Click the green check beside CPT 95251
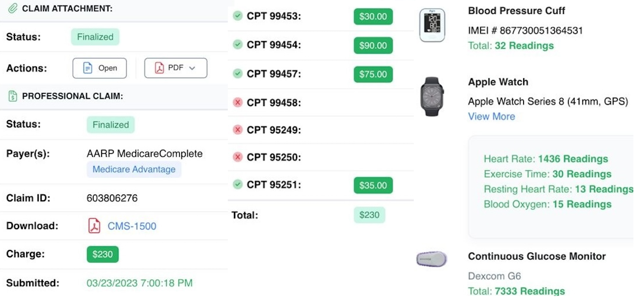 pyautogui.click(x=238, y=184)
